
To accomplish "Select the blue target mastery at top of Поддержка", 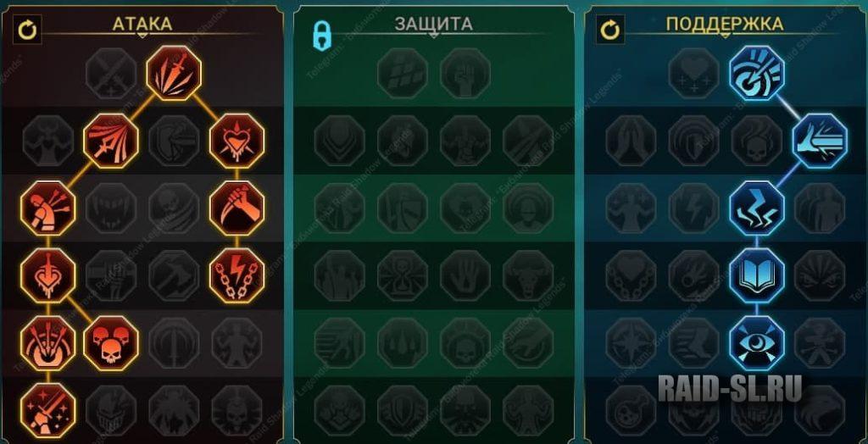I will click(x=757, y=73).
